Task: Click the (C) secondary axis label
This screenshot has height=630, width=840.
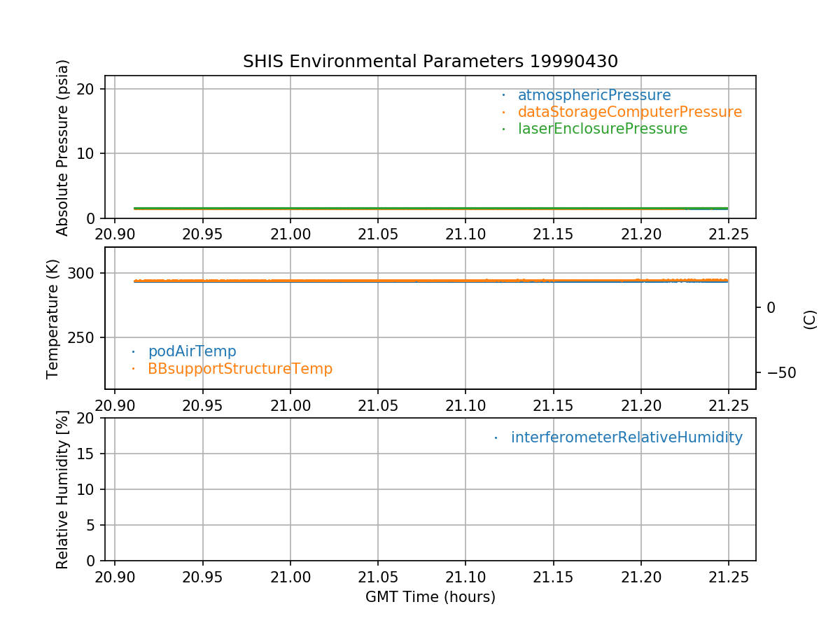Action: click(810, 319)
